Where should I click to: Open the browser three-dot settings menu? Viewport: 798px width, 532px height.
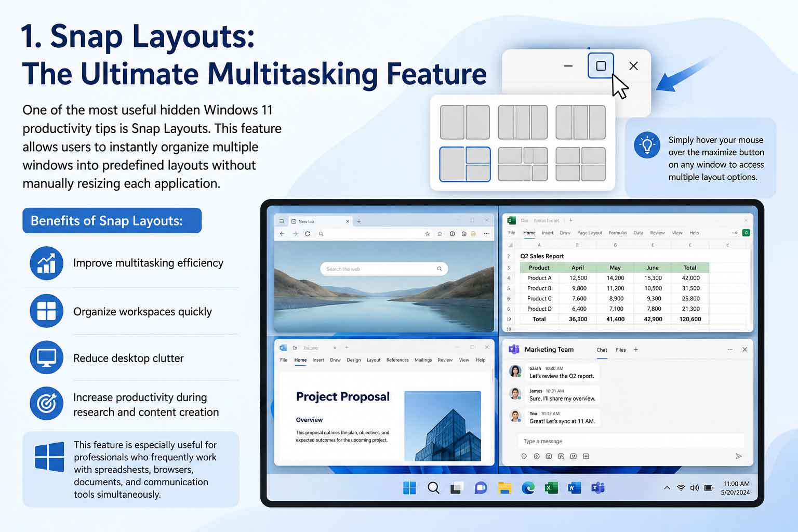486,234
